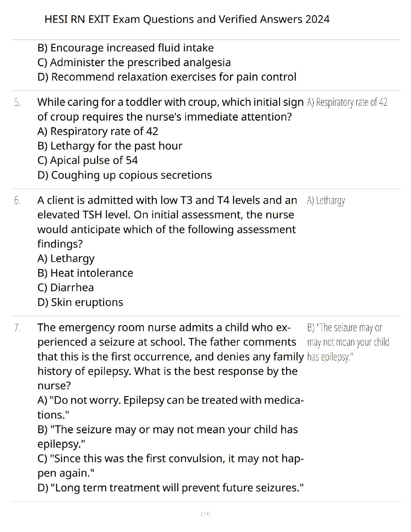Select option C) Administer the prescribed analgesia
Image resolution: width=411 pixels, height=532 pixels.
pos(134,62)
